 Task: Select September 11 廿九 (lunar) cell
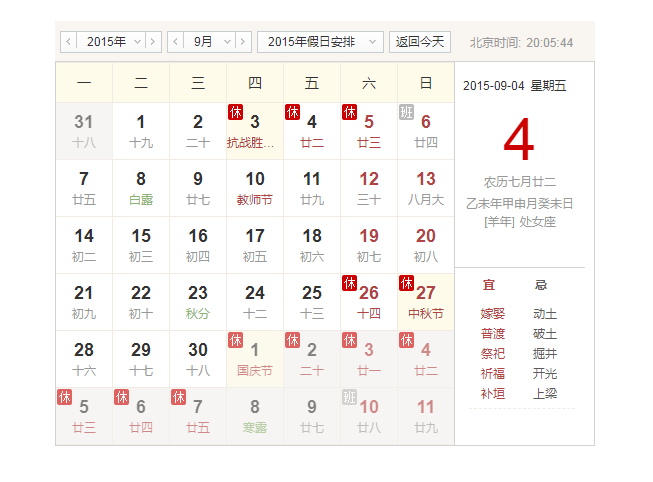(x=312, y=188)
